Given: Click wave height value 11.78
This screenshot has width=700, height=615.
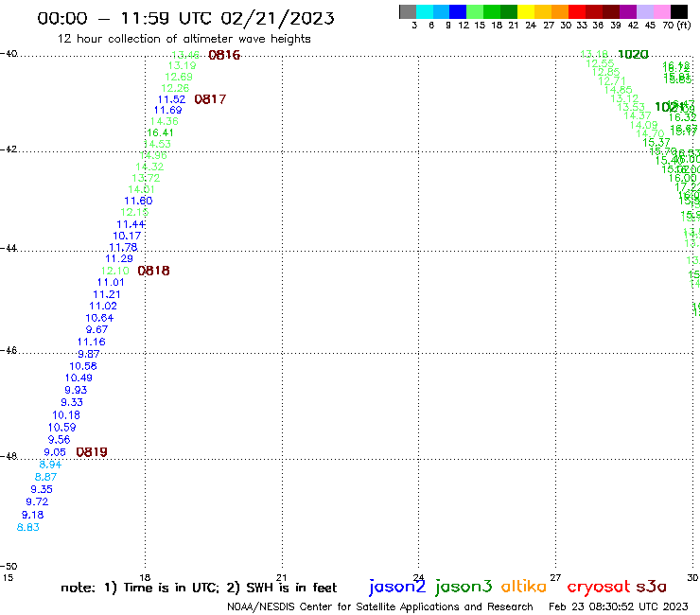Looking at the screenshot, I should (x=123, y=248).
